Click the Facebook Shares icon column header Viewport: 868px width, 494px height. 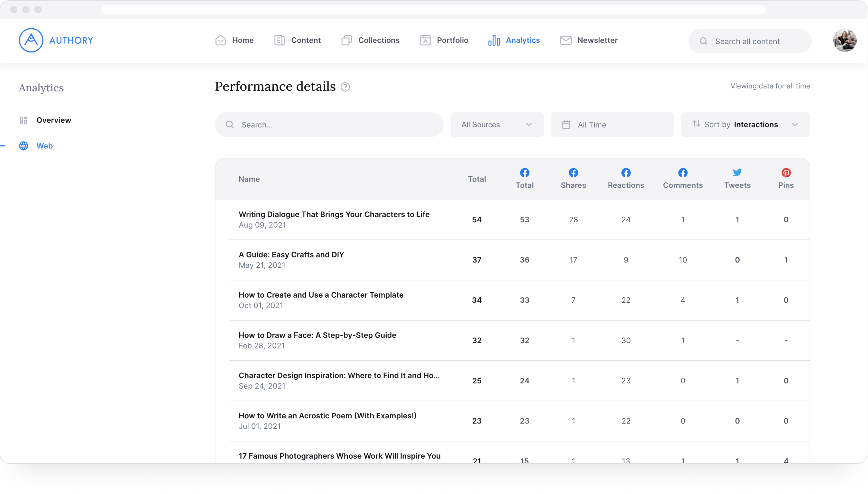(573, 173)
